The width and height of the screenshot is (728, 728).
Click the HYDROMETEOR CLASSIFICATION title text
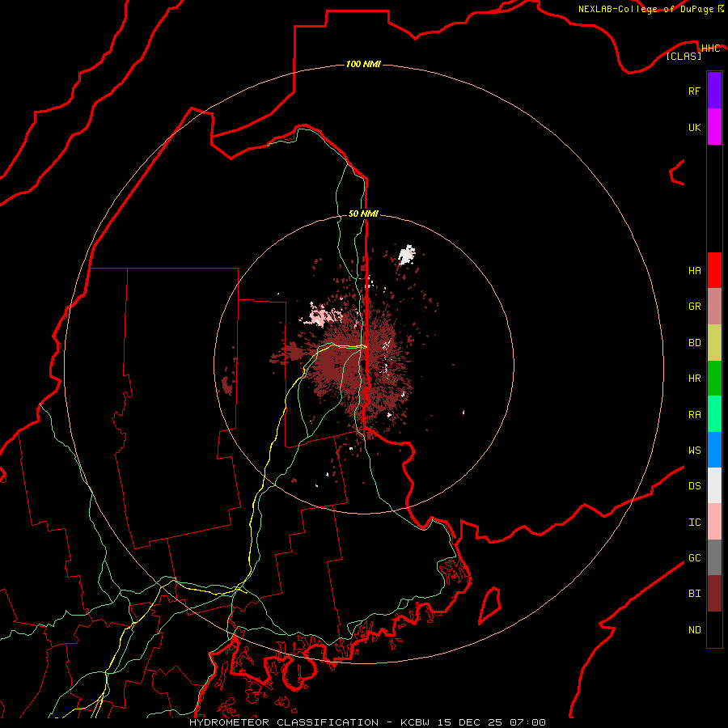click(x=284, y=722)
